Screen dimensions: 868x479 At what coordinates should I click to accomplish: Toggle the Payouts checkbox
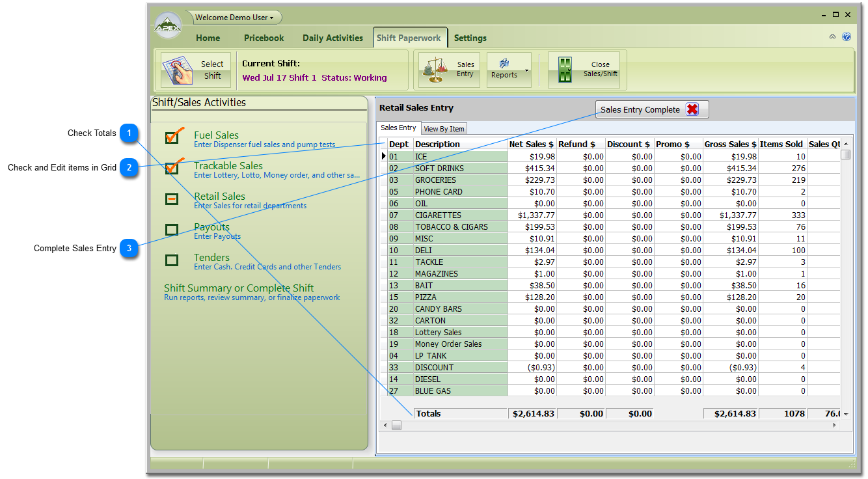click(172, 230)
